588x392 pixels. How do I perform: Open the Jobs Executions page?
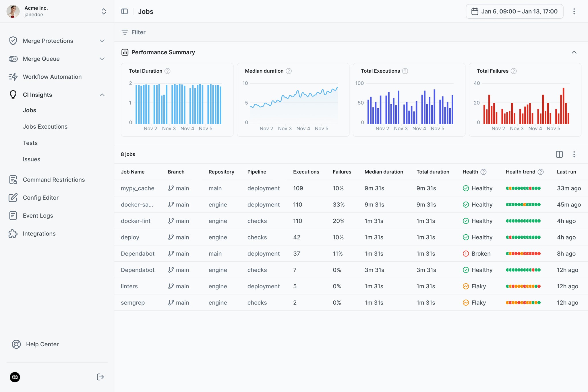(45, 126)
